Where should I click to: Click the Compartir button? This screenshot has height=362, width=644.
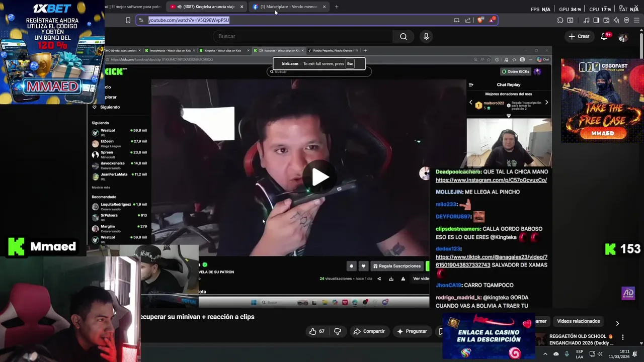(x=369, y=331)
